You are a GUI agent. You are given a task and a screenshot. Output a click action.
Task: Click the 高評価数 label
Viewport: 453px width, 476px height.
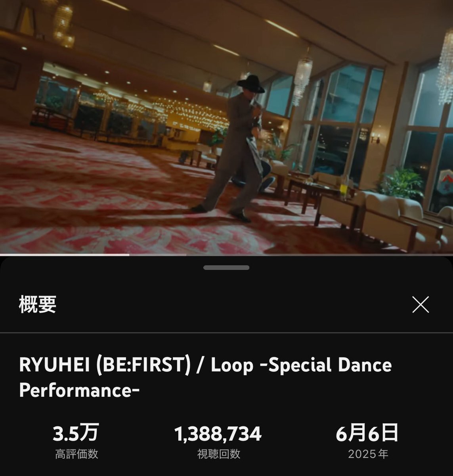tap(76, 454)
